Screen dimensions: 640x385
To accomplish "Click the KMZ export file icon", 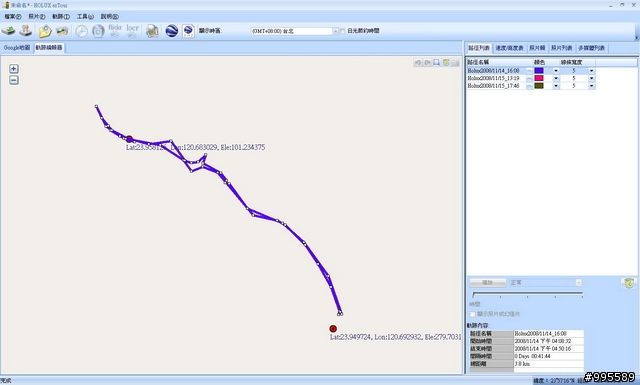I will click(x=188, y=31).
